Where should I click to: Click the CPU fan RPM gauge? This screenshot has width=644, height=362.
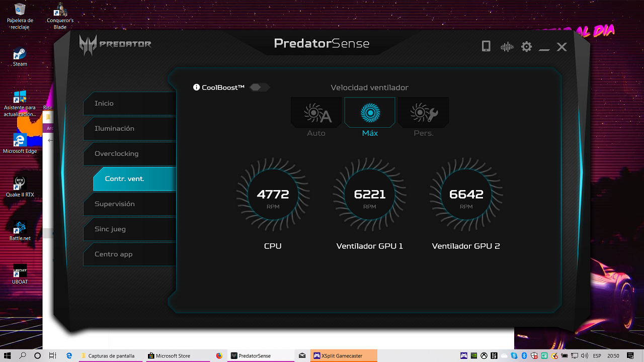pos(273,195)
